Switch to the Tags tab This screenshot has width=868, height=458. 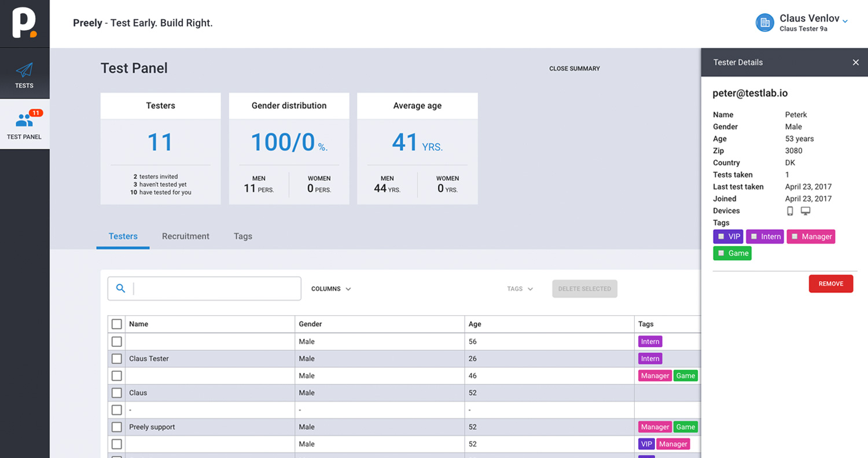243,236
